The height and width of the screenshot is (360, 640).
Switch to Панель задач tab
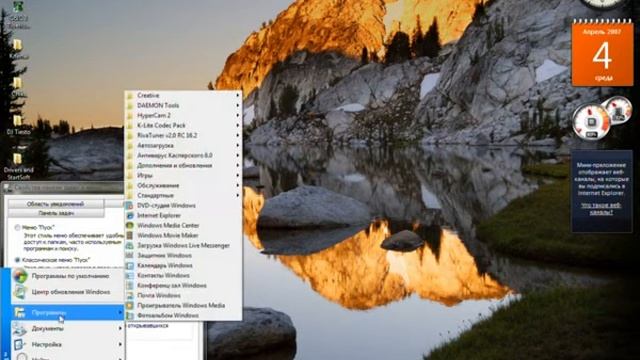(56, 213)
